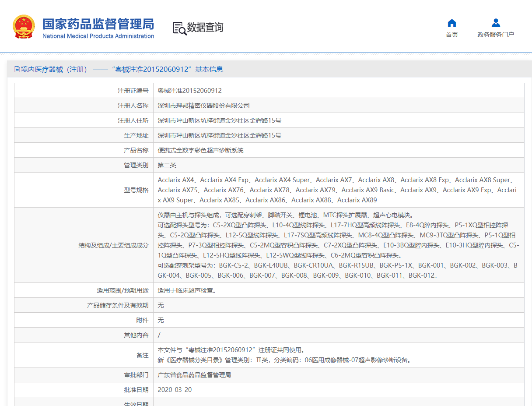Click 适用于临床超声检查 value
Screen dimensions: 532x406
[187, 290]
